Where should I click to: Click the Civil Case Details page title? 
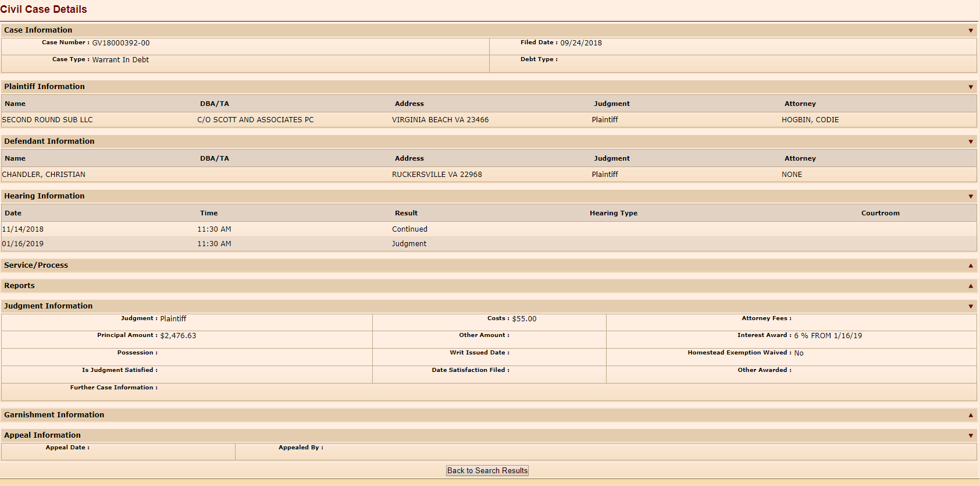(44, 9)
